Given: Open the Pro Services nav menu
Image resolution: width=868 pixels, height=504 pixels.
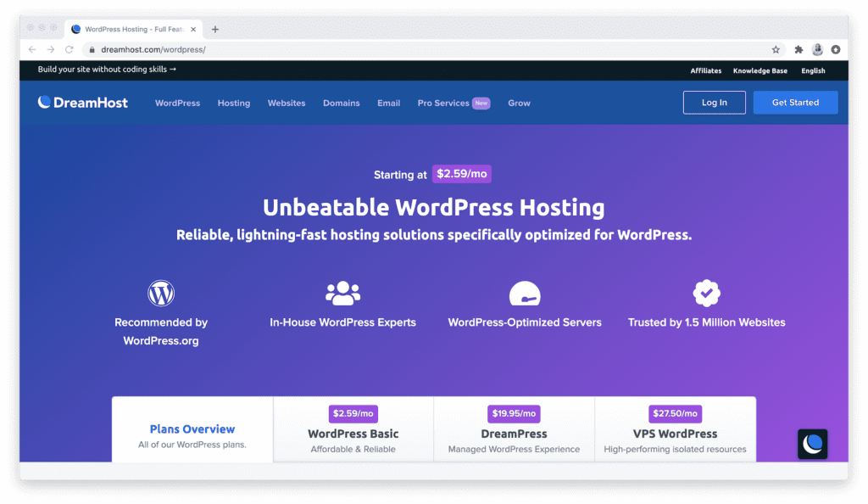Looking at the screenshot, I should [x=443, y=103].
